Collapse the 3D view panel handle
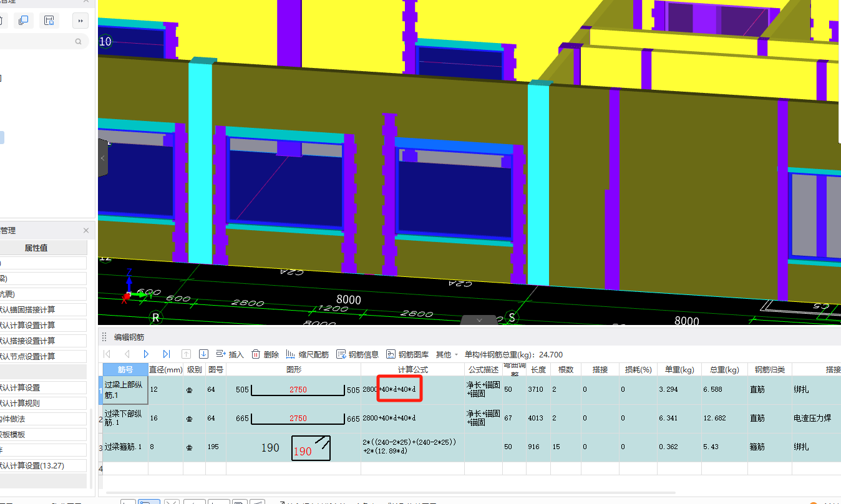Screen dimensions: 841x504 tap(103, 158)
